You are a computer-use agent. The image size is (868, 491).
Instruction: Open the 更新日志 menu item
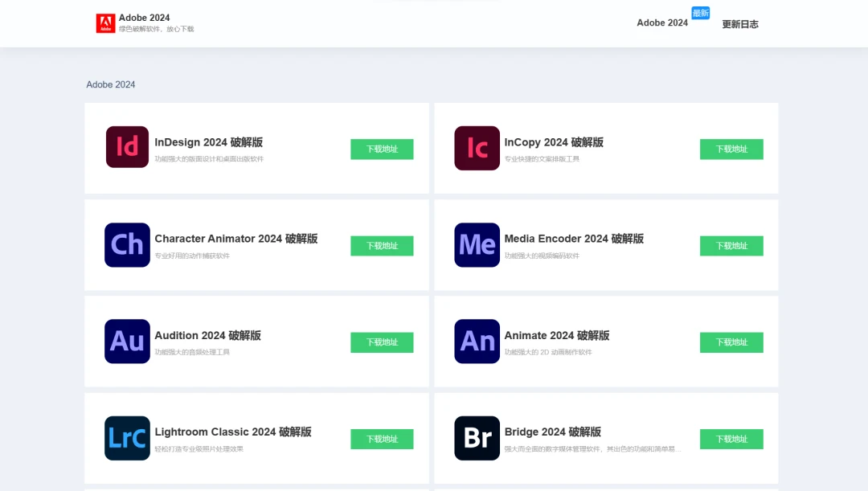coord(740,24)
